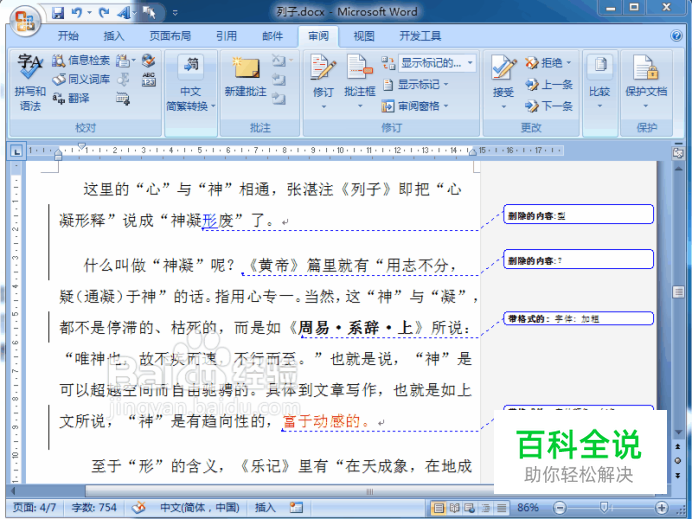Select the 带格式的: 字体: 加粗 revision balloon
692x519 pixels.
click(578, 319)
